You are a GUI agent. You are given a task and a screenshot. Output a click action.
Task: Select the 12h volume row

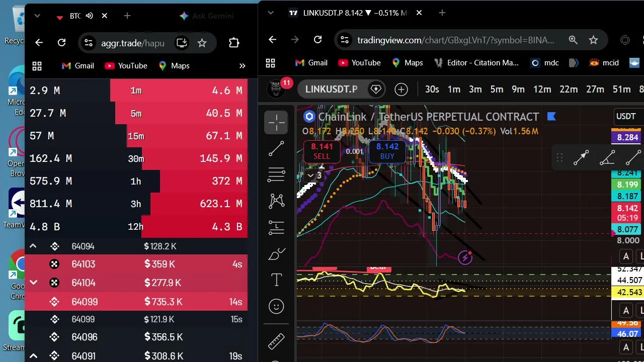[136, 226]
